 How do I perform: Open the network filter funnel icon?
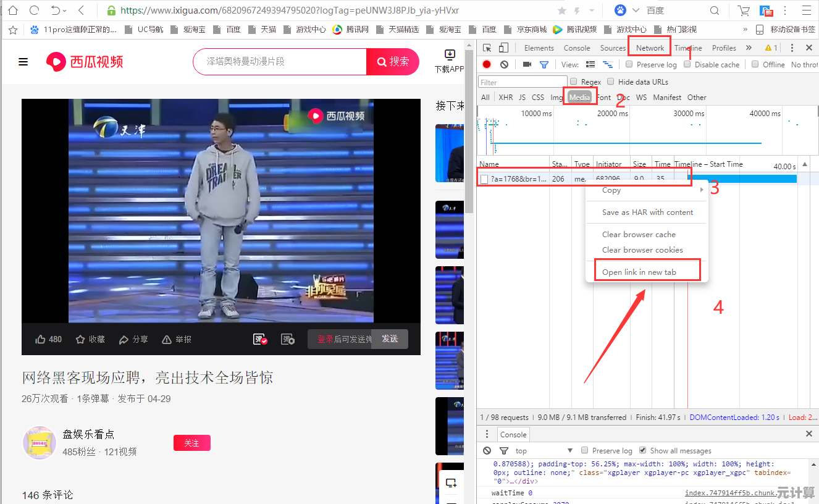tap(544, 64)
